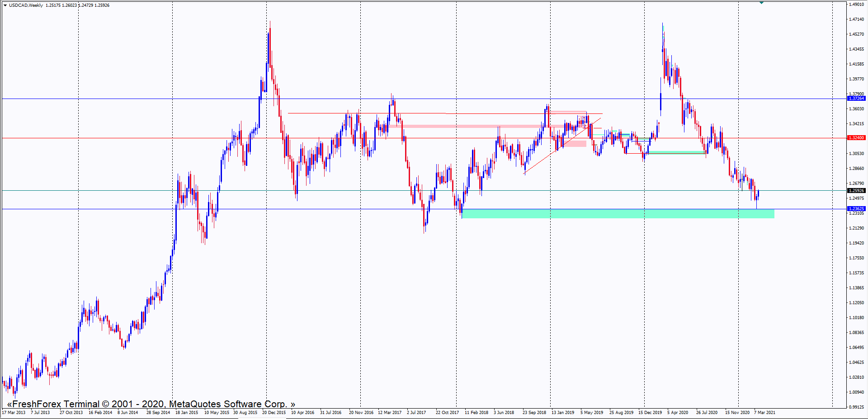Select the small pink rectangle below the trendline
The height and width of the screenshot is (419, 868).
click(575, 144)
